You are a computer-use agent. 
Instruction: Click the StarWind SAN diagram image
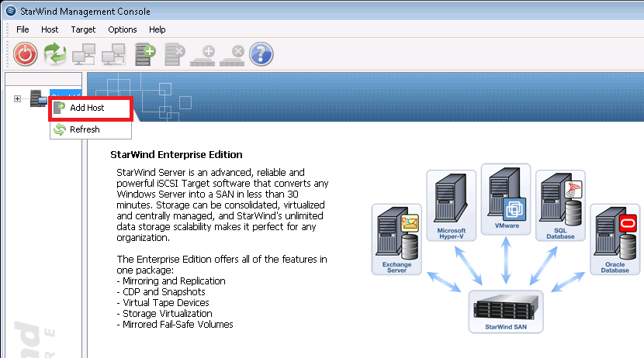[506, 312]
